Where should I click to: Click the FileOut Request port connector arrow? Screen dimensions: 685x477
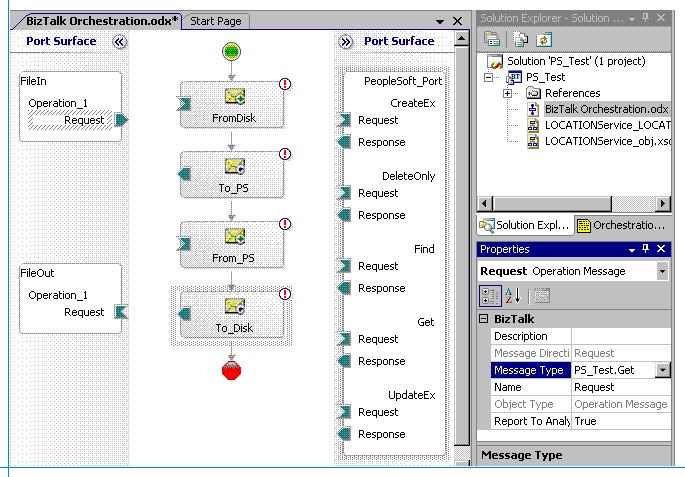[x=121, y=311]
